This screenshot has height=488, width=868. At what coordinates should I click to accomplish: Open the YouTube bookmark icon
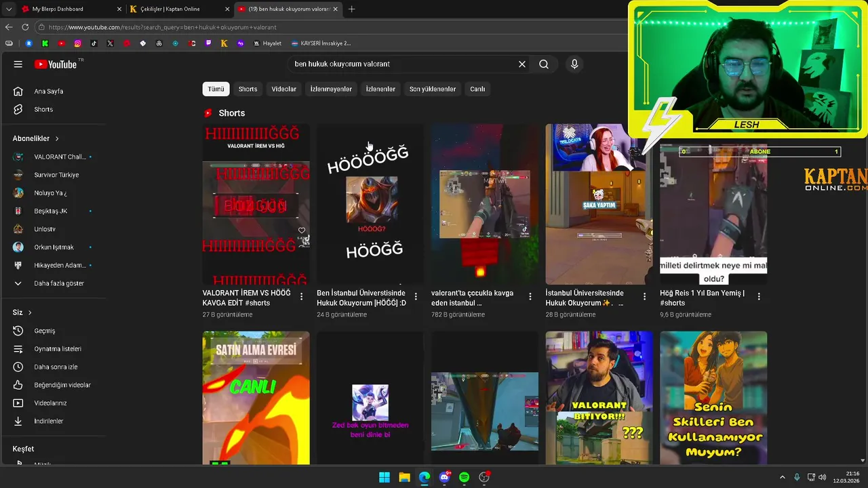[x=61, y=43]
